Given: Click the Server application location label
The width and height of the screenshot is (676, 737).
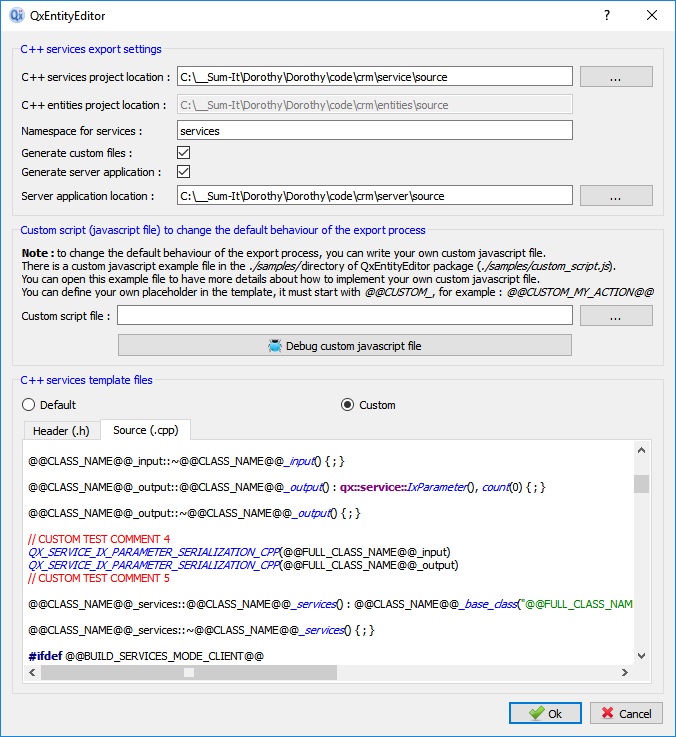Looking at the screenshot, I should [88, 196].
